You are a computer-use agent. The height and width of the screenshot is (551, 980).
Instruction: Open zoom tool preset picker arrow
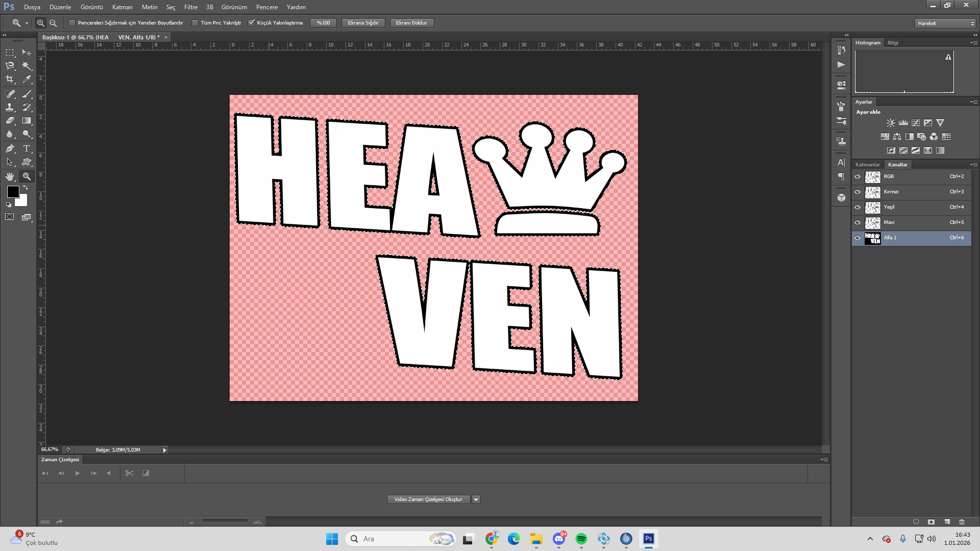(27, 23)
